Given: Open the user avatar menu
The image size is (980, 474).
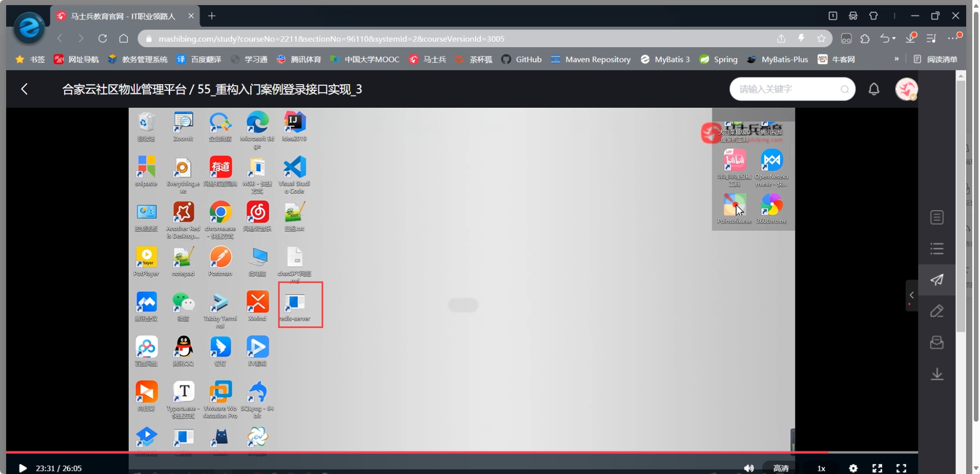Looking at the screenshot, I should click(x=906, y=89).
